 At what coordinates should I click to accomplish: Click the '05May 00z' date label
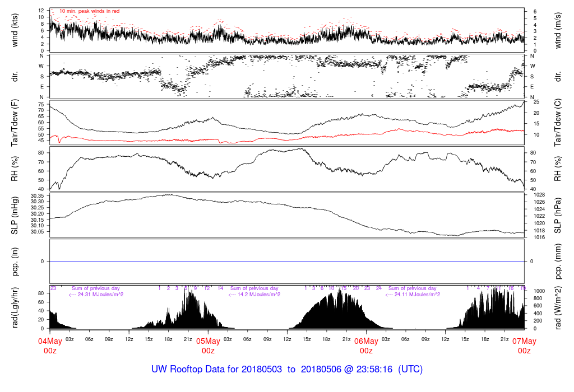click(209, 346)
